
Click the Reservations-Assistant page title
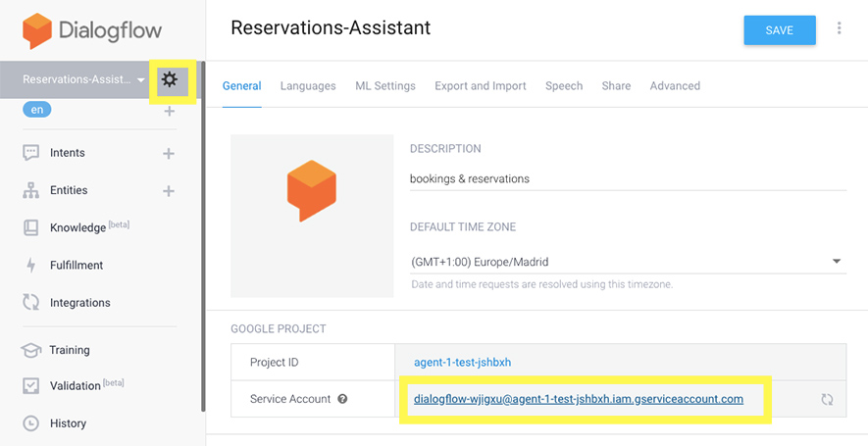click(x=331, y=27)
